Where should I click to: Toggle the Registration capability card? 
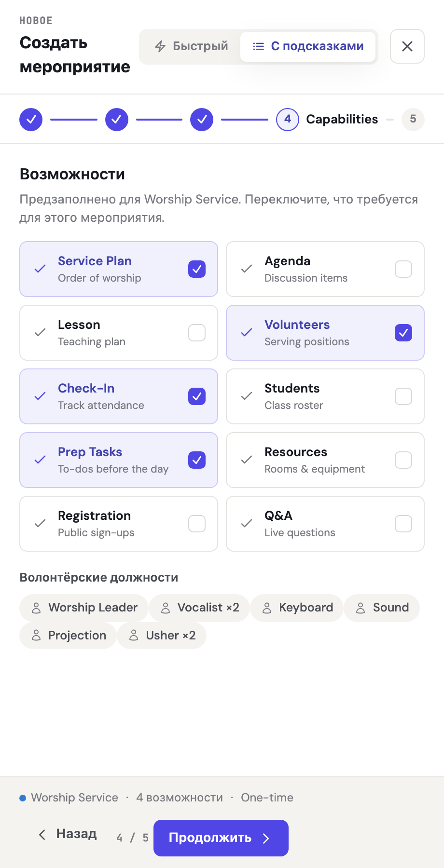coord(119,524)
